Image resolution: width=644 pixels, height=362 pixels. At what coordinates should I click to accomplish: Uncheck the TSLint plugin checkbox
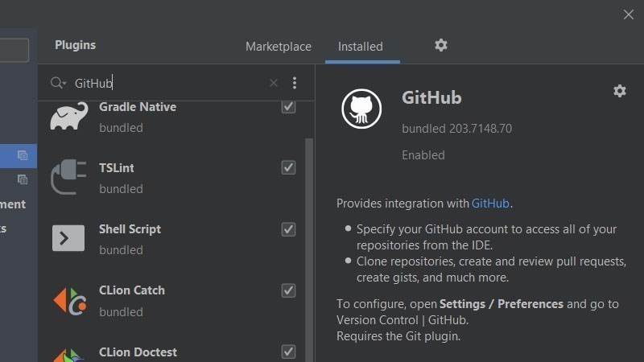click(288, 167)
